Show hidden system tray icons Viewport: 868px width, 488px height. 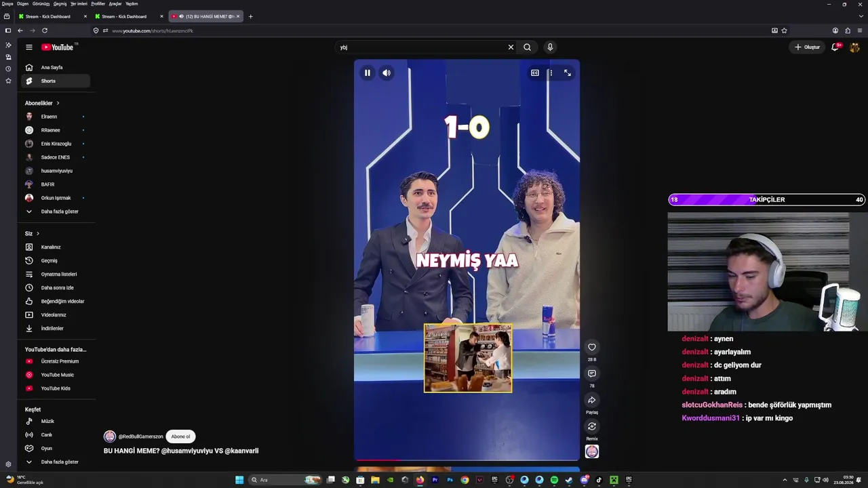coord(785,480)
